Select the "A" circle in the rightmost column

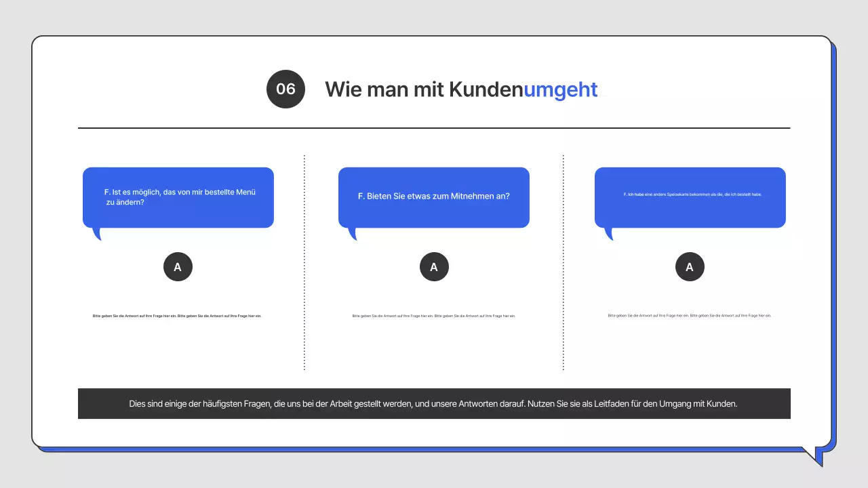click(x=690, y=266)
